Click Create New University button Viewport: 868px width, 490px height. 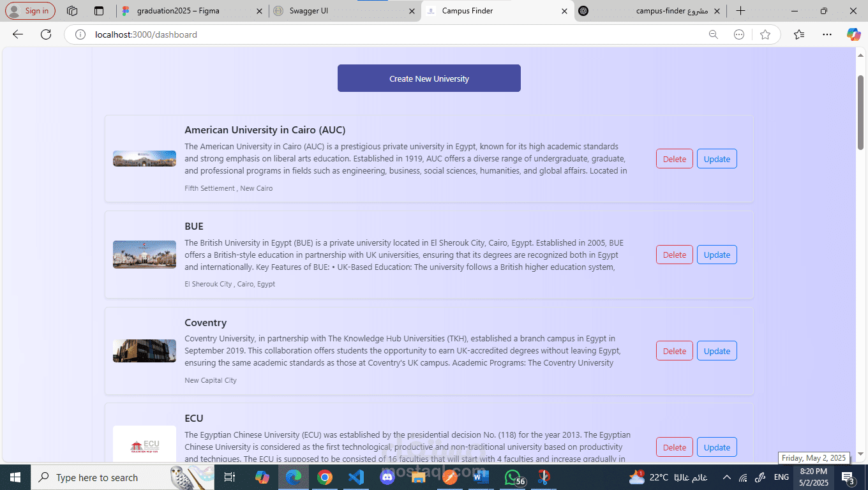429,78
